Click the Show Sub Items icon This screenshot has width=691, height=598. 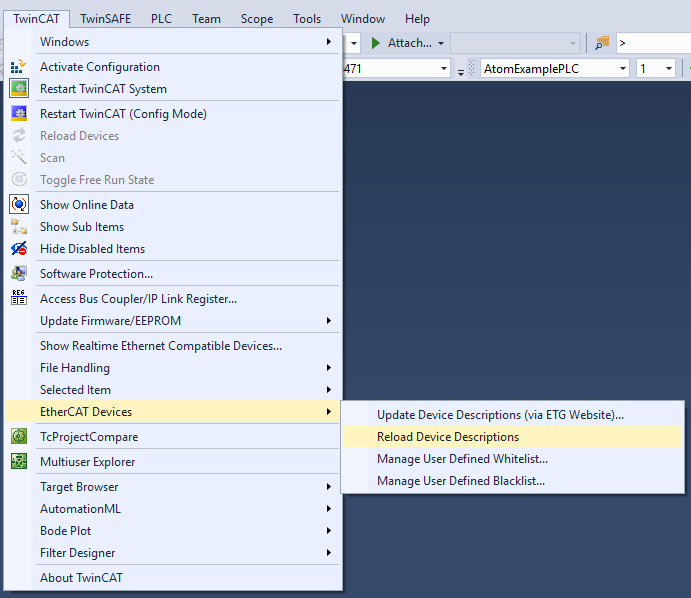click(19, 227)
